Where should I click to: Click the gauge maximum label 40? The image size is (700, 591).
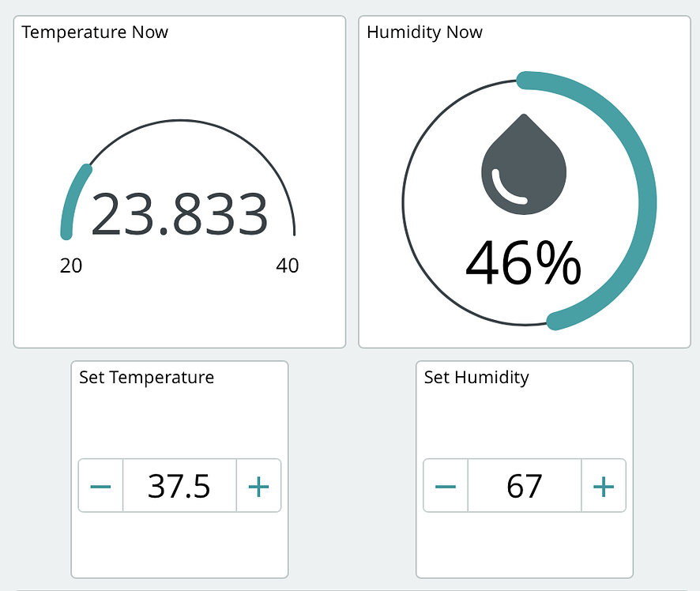[x=288, y=265]
